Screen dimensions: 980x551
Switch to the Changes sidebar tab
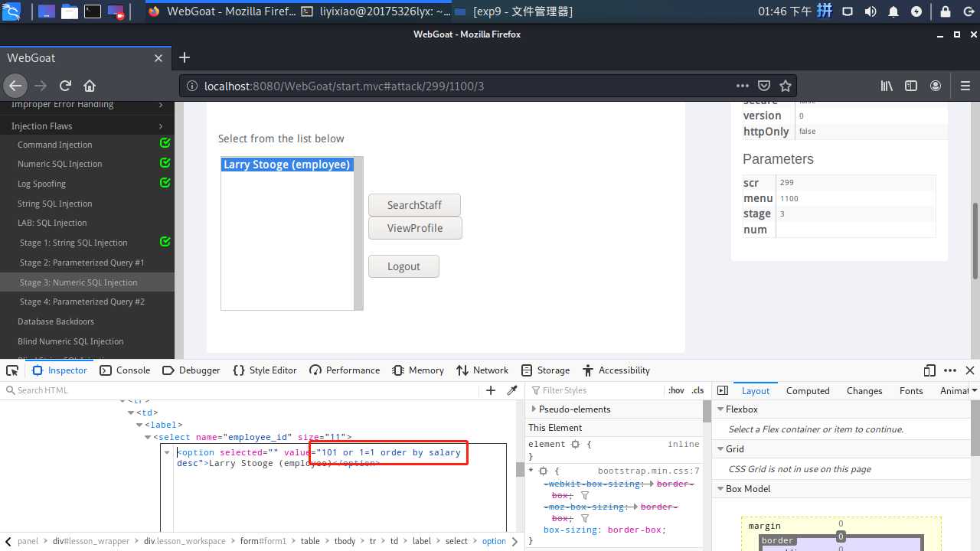[864, 390]
